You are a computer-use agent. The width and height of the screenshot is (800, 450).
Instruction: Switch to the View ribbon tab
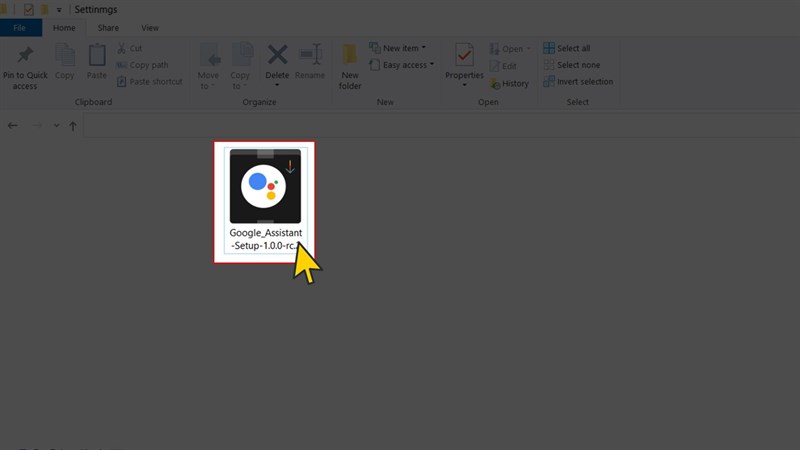click(150, 28)
